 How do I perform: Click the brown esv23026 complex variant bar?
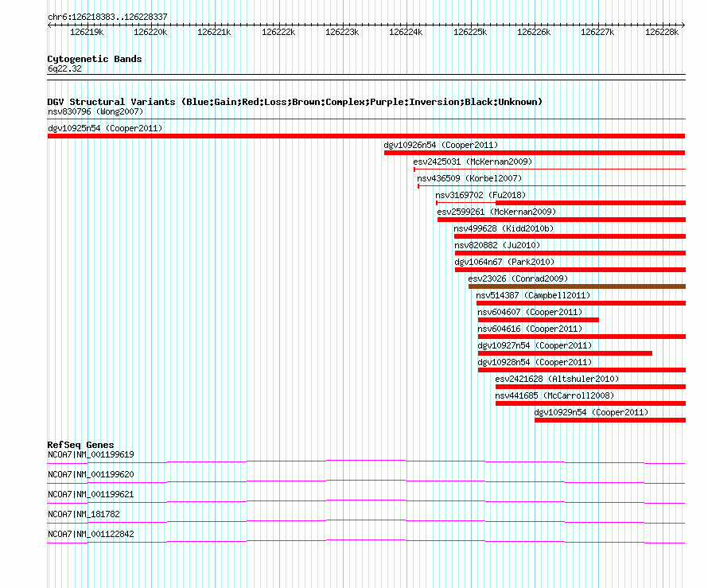[x=577, y=286]
